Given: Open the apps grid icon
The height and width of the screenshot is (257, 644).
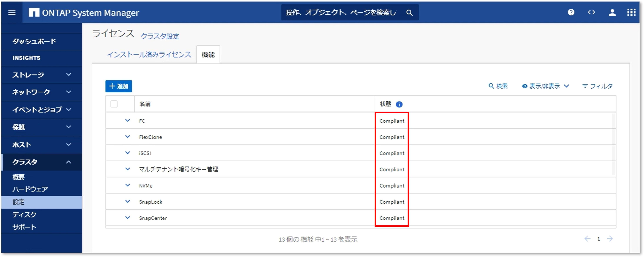Looking at the screenshot, I should point(632,12).
